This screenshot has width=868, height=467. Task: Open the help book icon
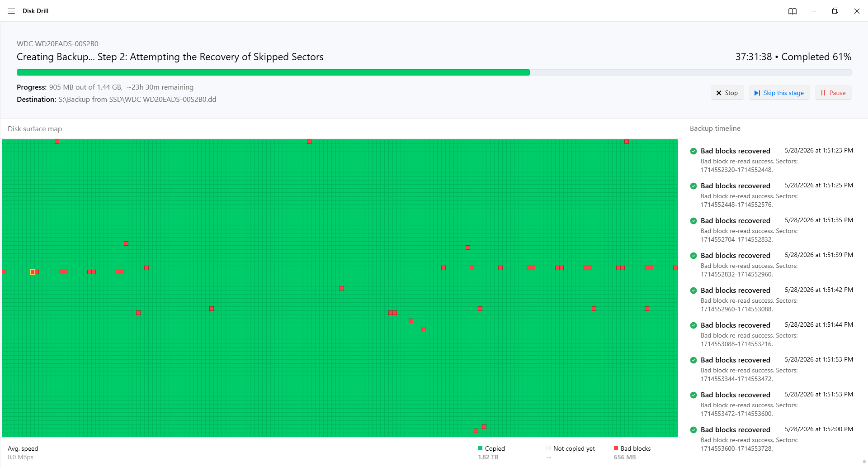pos(792,11)
